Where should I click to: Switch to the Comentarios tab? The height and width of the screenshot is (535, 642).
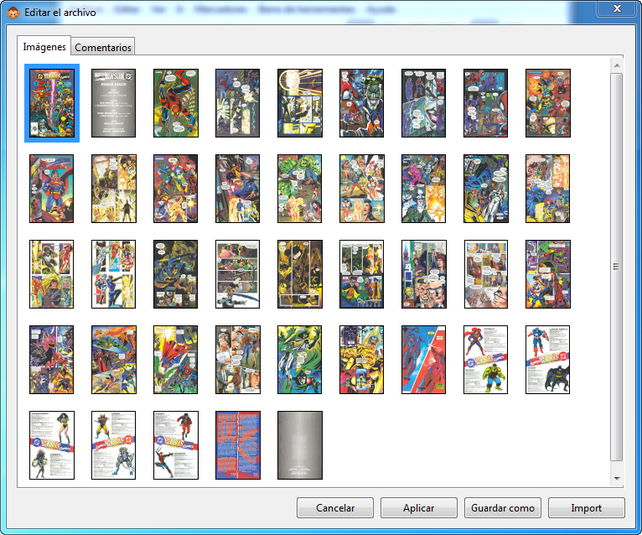tap(103, 47)
